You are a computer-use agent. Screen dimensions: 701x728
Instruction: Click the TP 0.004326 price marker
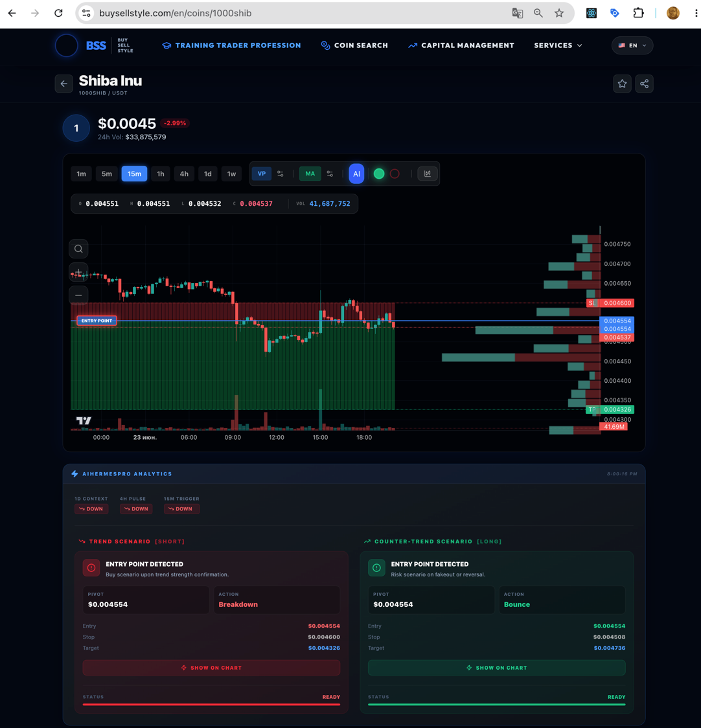pos(610,409)
